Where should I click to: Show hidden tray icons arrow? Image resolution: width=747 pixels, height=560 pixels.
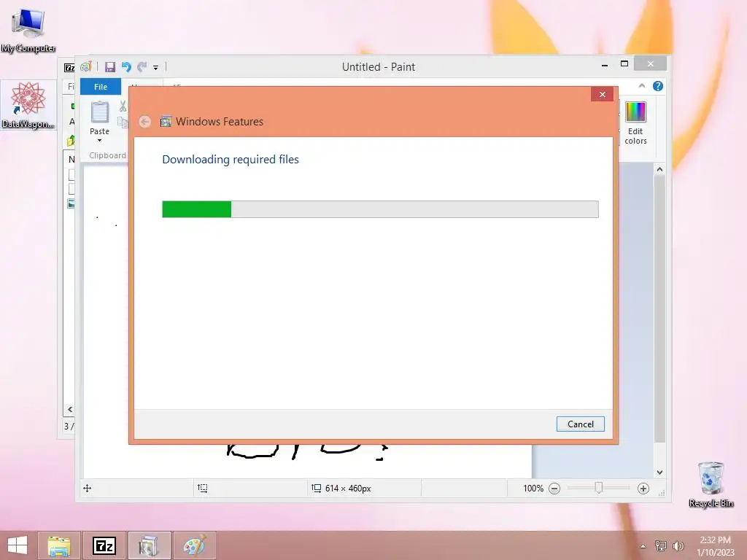(643, 546)
